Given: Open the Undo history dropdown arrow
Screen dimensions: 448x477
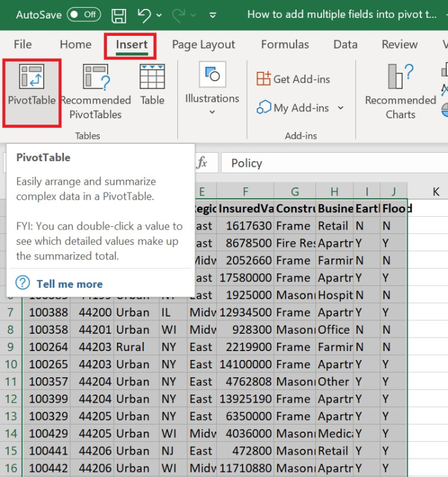Looking at the screenshot, I should (159, 15).
